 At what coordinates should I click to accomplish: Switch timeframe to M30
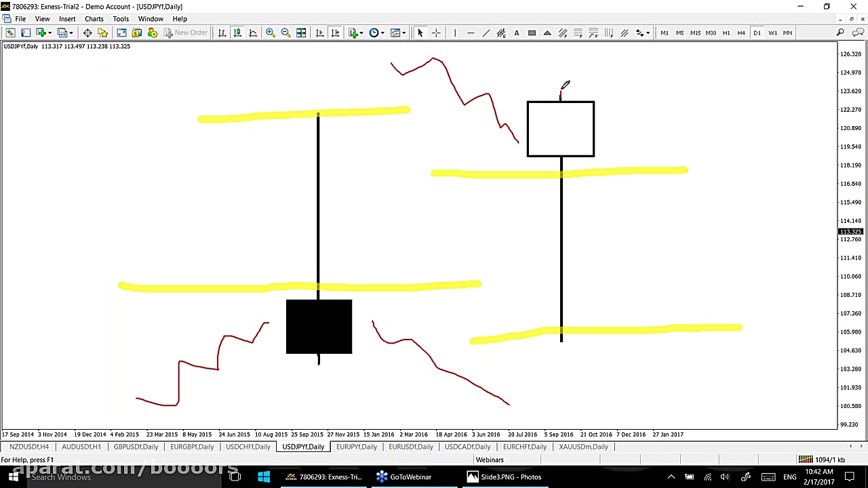711,33
